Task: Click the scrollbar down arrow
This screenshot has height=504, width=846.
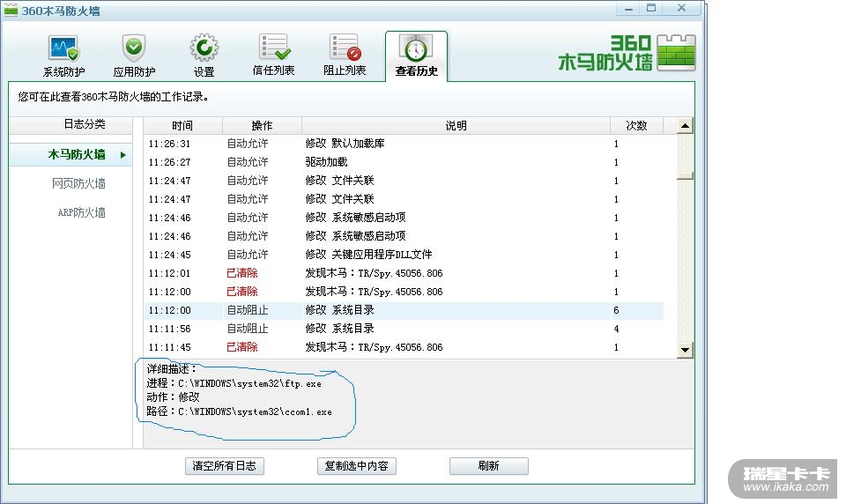Action: pyautogui.click(x=685, y=350)
